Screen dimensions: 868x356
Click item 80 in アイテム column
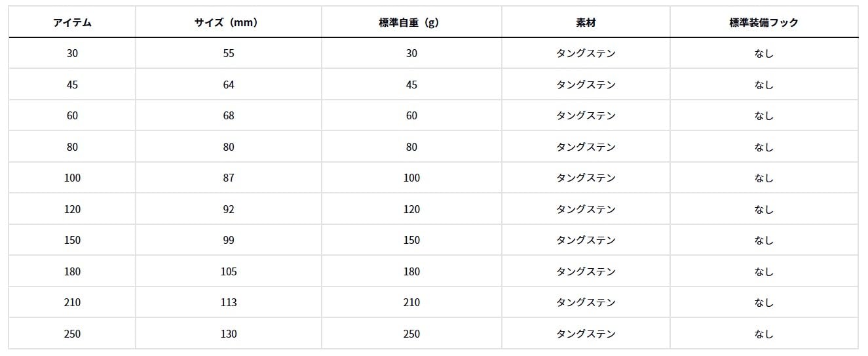coord(72,147)
